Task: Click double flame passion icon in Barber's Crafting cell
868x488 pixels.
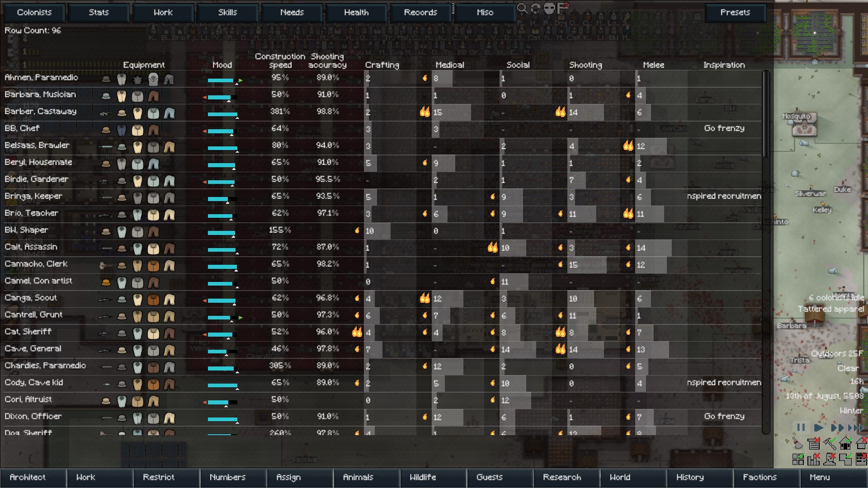Action: point(425,111)
